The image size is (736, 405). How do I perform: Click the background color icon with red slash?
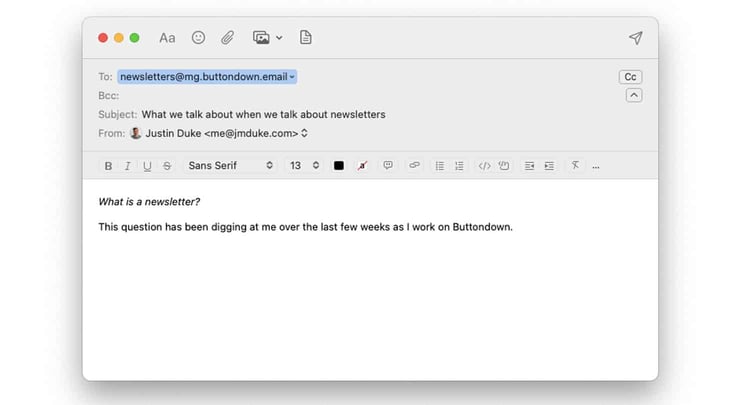(362, 166)
